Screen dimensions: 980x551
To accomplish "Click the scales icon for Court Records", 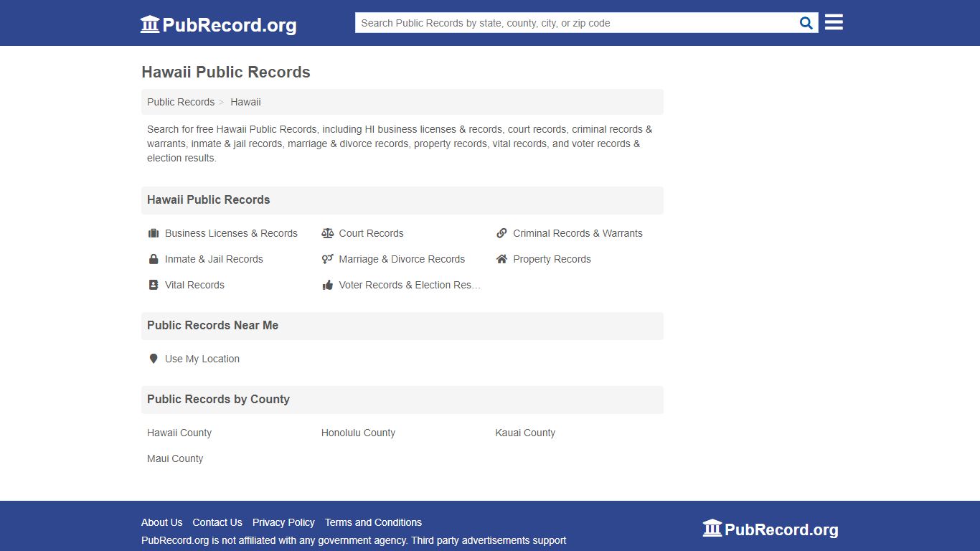I will coord(327,233).
